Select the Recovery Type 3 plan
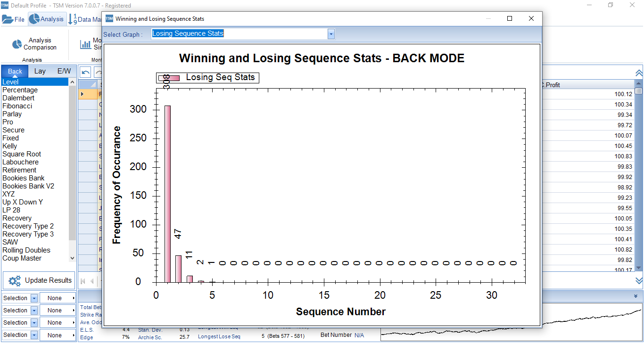644x343 pixels. 35,234
